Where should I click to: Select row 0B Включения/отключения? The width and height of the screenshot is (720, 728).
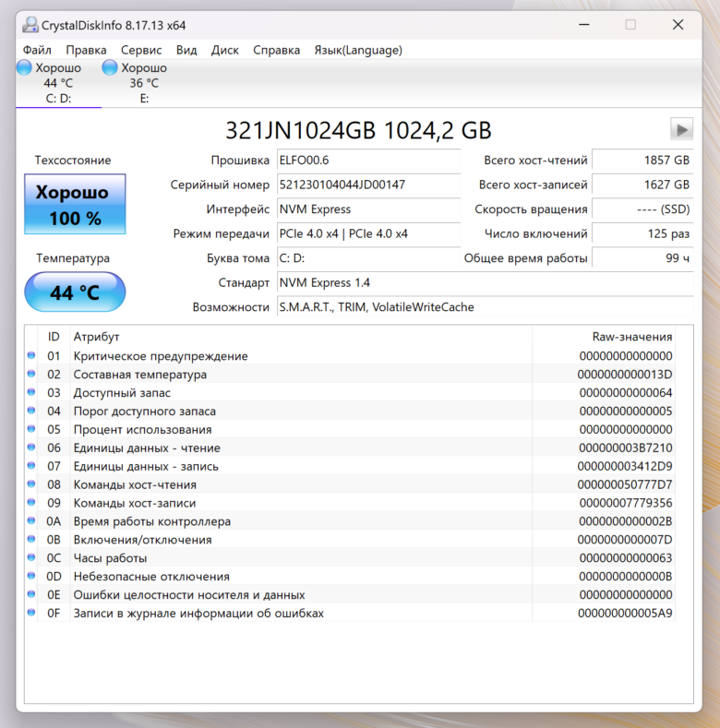pos(350,540)
